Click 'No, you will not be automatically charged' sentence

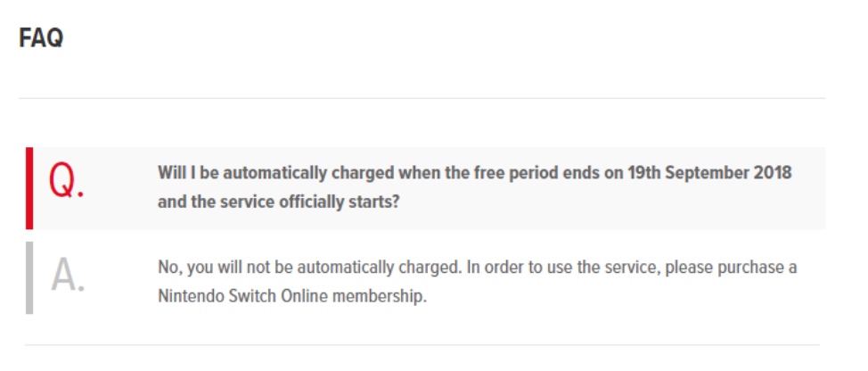tap(310, 268)
